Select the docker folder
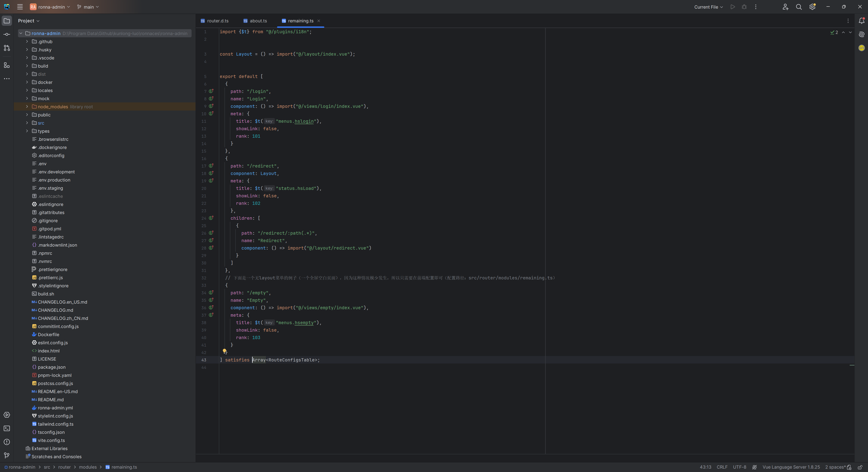The height and width of the screenshot is (472, 868). coord(45,82)
